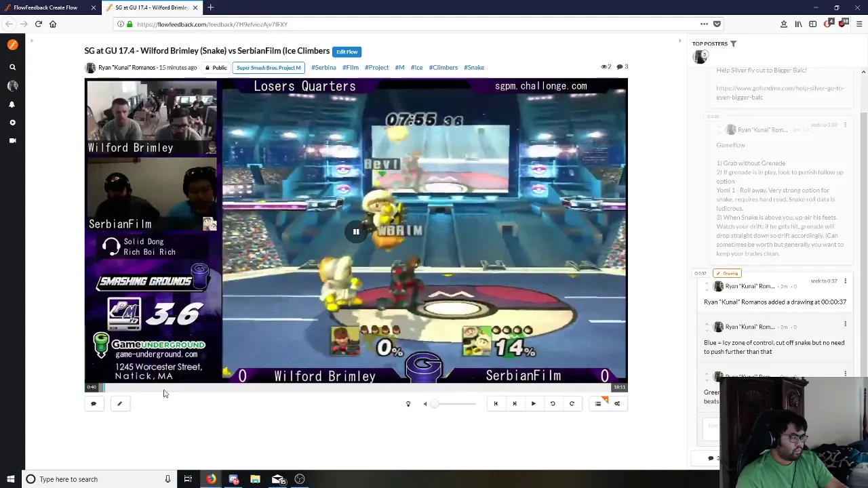Viewport: 868px width, 488px height.
Task: Open the profile avatar in left sidebar
Action: [x=12, y=86]
